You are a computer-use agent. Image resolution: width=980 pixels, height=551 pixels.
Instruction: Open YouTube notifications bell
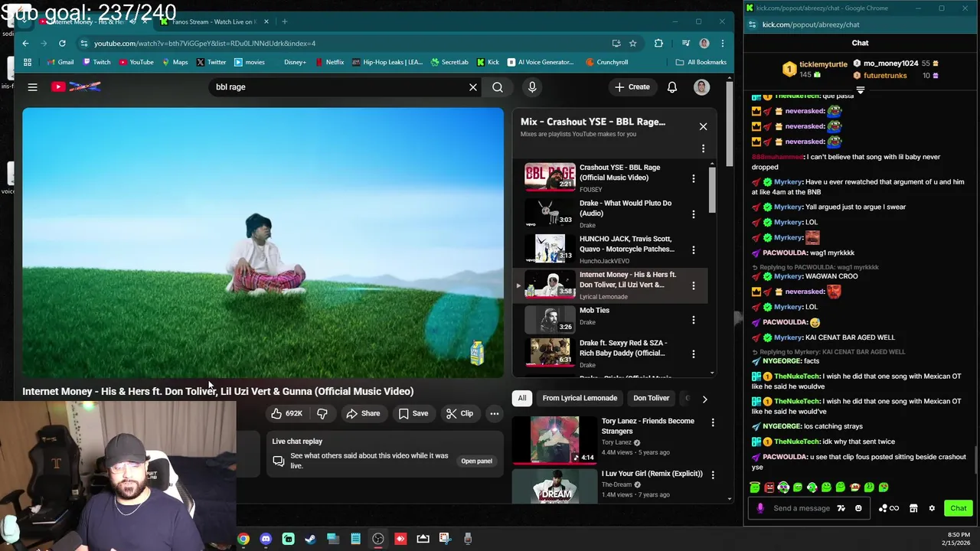[x=671, y=87]
